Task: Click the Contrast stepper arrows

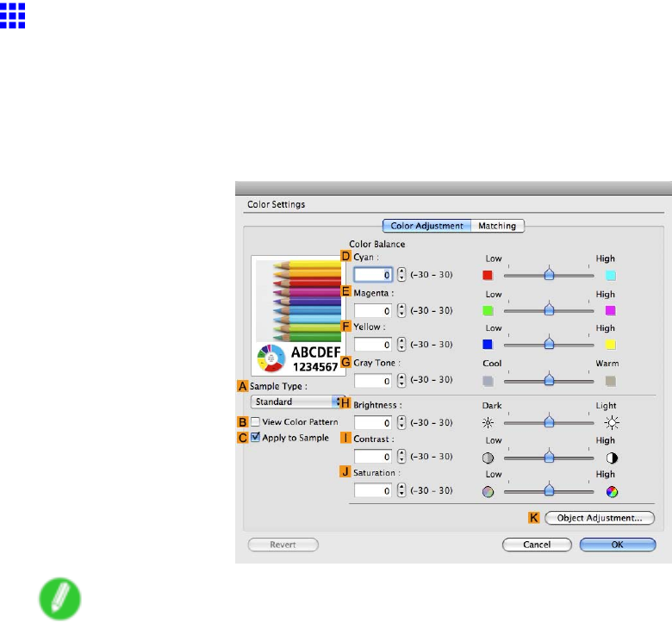Action: pos(401,456)
